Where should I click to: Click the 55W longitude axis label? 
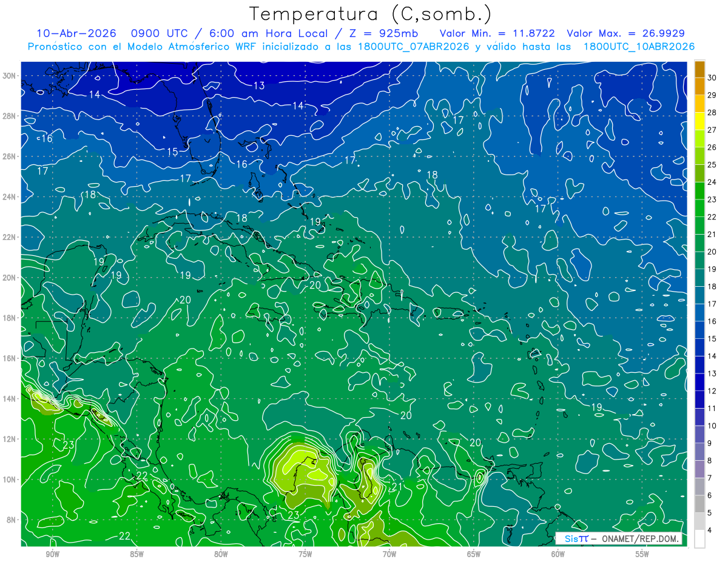642,555
